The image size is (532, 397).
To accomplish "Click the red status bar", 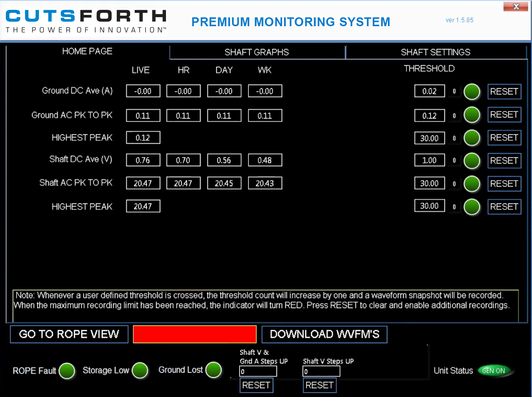I will click(194, 334).
